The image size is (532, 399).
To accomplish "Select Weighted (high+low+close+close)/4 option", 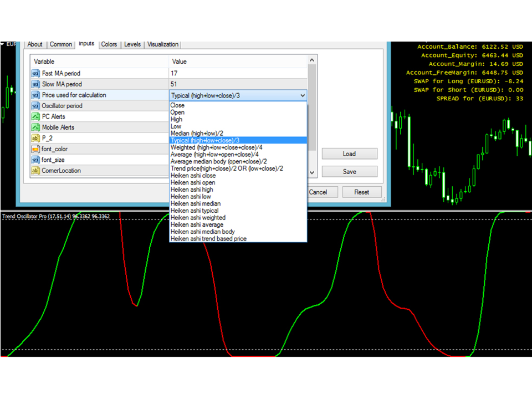I will 238,147.
